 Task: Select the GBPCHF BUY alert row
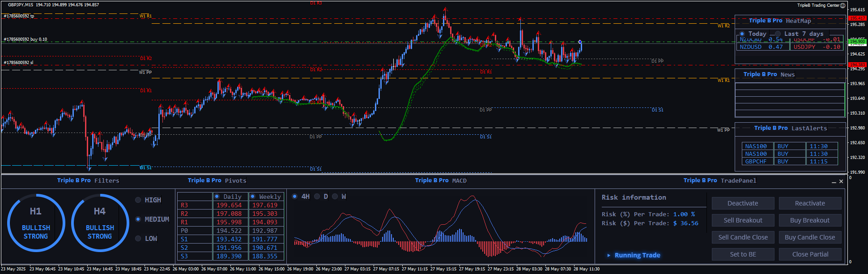point(790,162)
